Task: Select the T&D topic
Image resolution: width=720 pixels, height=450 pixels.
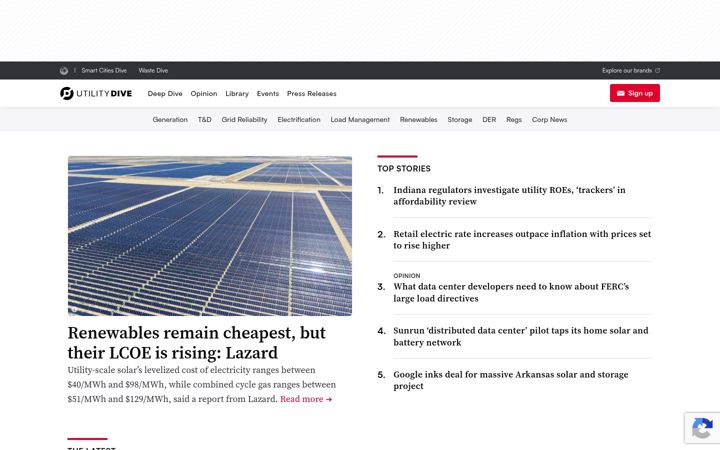Action: click(x=205, y=119)
